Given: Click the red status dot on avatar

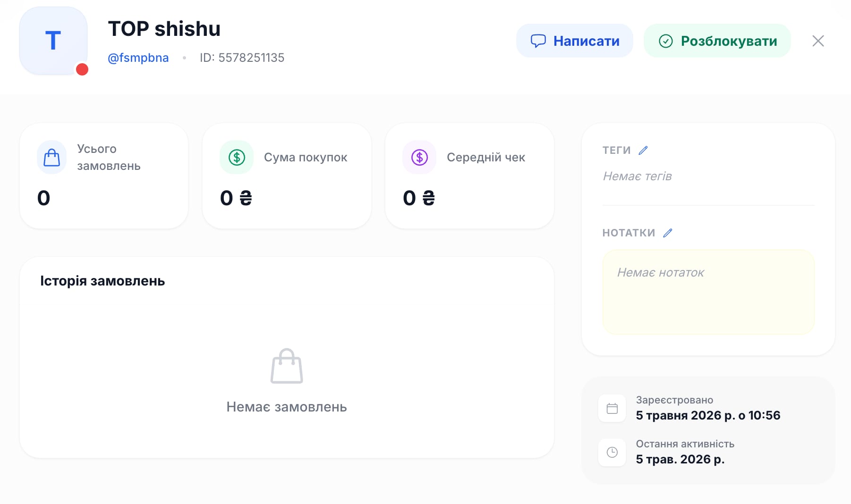Looking at the screenshot, I should tap(82, 69).
